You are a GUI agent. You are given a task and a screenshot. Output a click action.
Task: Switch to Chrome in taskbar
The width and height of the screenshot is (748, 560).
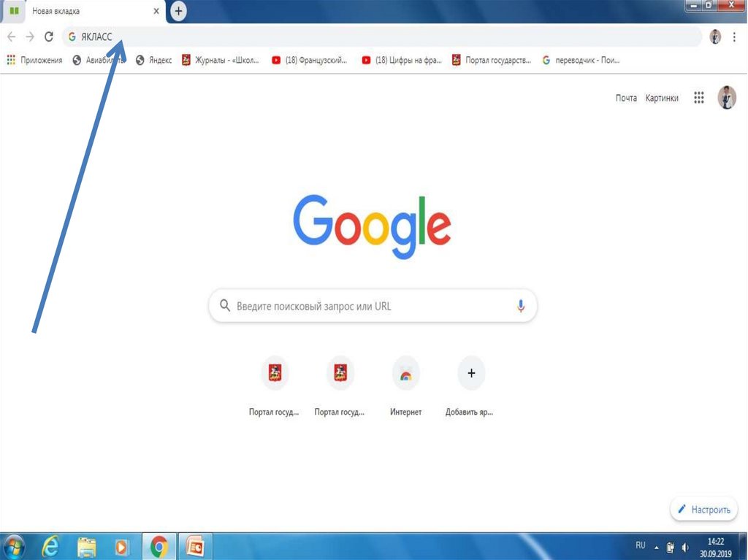tap(159, 547)
